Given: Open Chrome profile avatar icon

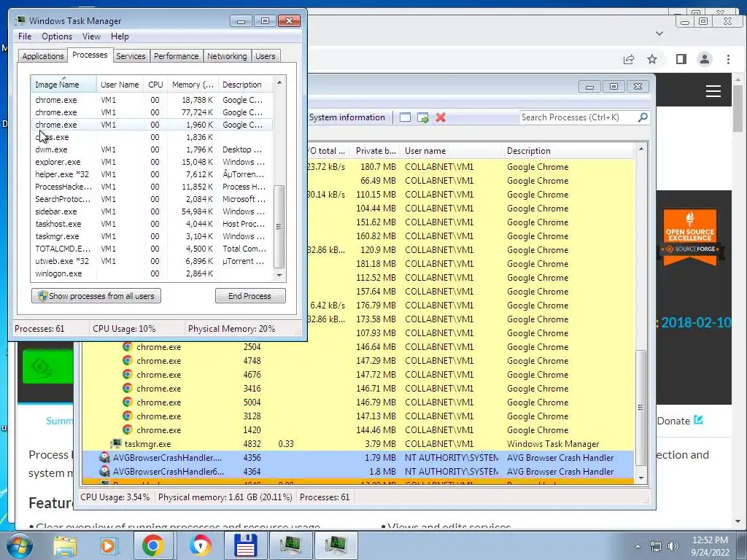Looking at the screenshot, I should pyautogui.click(x=704, y=59).
